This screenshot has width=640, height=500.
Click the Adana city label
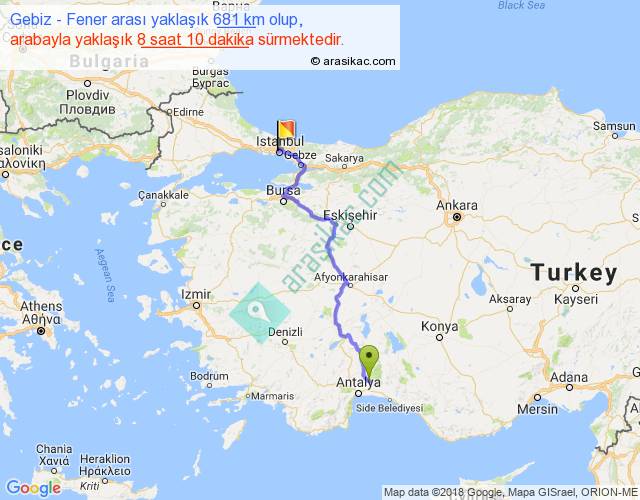pos(569,377)
